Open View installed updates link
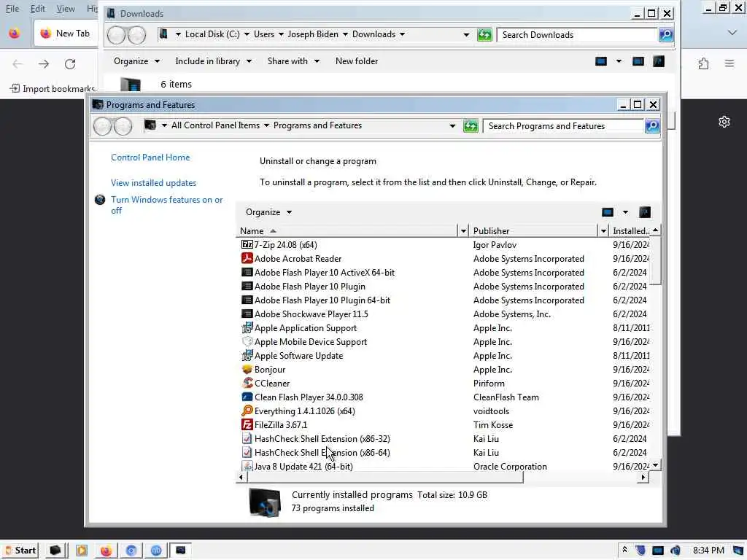The image size is (747, 560). (x=153, y=183)
